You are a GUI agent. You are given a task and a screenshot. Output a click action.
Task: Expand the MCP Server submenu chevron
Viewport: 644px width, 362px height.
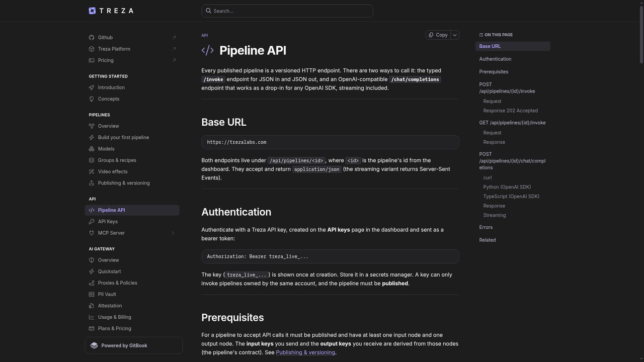click(x=173, y=233)
